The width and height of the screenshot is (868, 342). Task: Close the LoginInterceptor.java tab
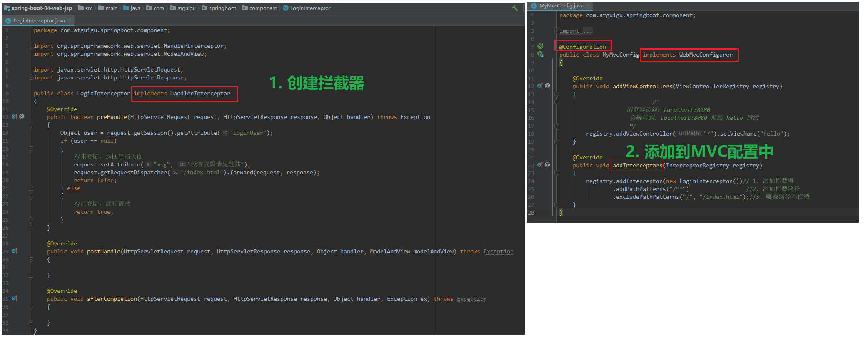pyautogui.click(x=70, y=21)
